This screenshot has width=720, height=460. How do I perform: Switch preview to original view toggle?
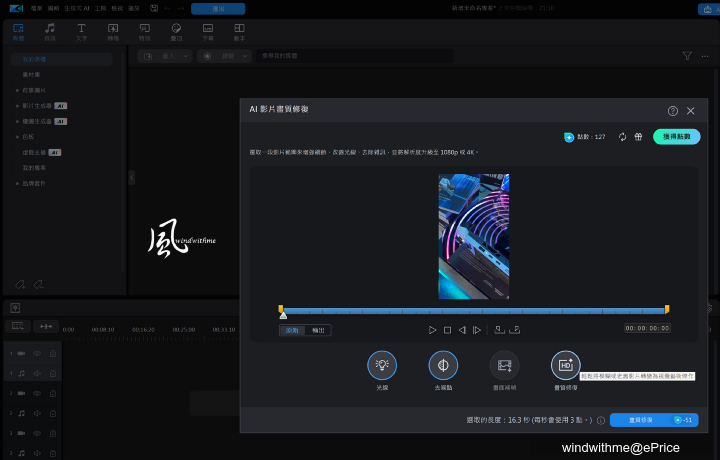(x=292, y=330)
